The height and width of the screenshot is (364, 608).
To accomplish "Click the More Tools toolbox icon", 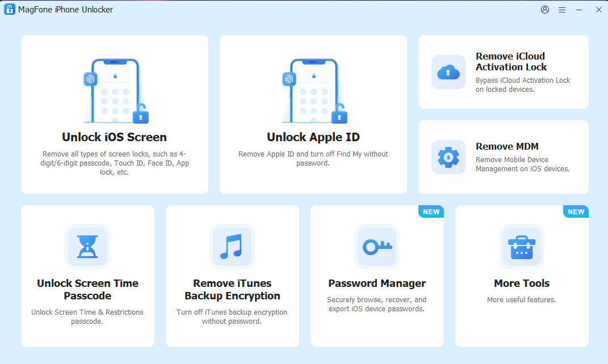I will point(522,246).
